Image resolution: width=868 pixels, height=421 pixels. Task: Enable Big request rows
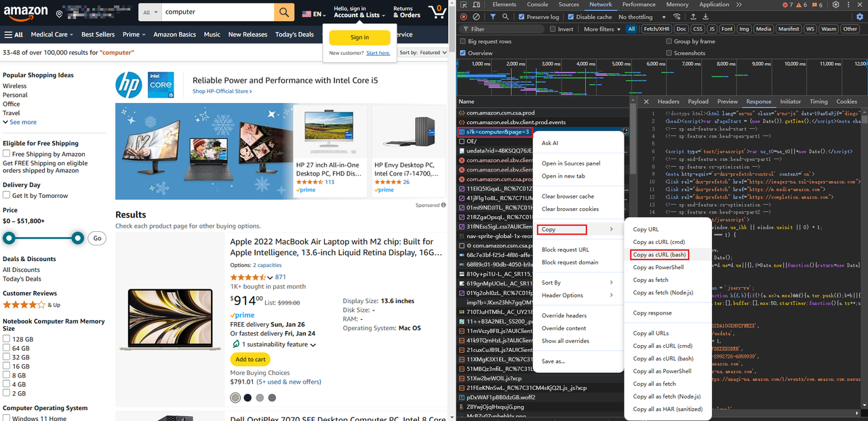pos(463,41)
